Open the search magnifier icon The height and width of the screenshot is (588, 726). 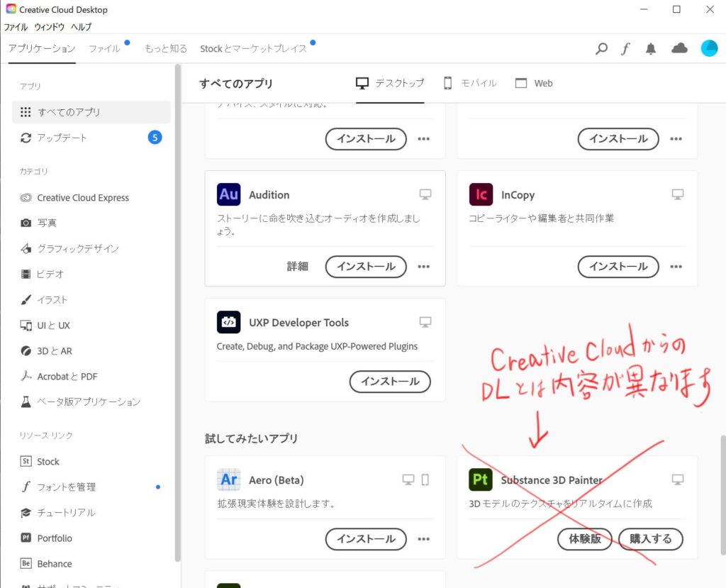pyautogui.click(x=601, y=49)
